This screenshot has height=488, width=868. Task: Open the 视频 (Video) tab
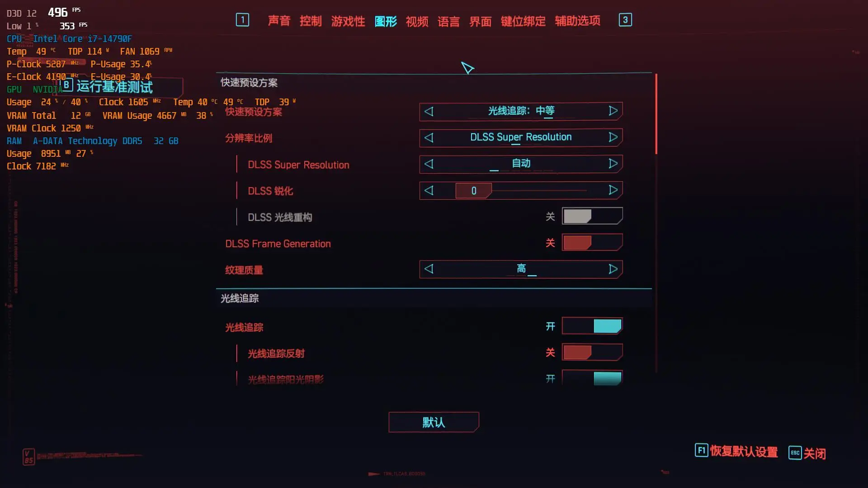[x=417, y=20]
